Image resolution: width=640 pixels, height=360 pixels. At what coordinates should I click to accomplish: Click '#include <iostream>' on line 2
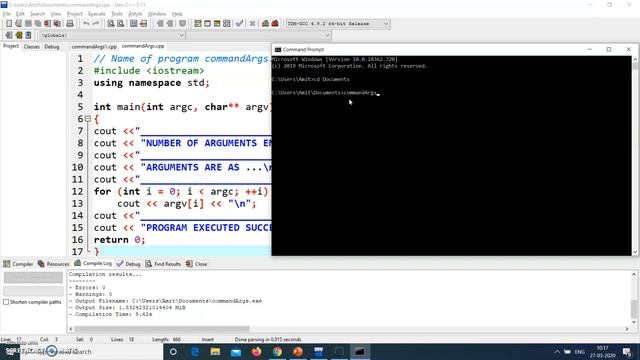point(149,71)
